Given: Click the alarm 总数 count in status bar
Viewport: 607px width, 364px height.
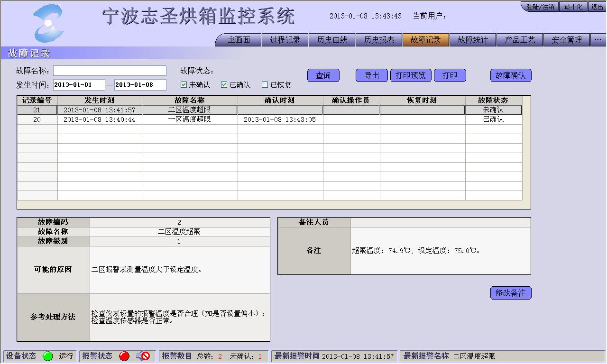Looking at the screenshot, I should coord(220,356).
